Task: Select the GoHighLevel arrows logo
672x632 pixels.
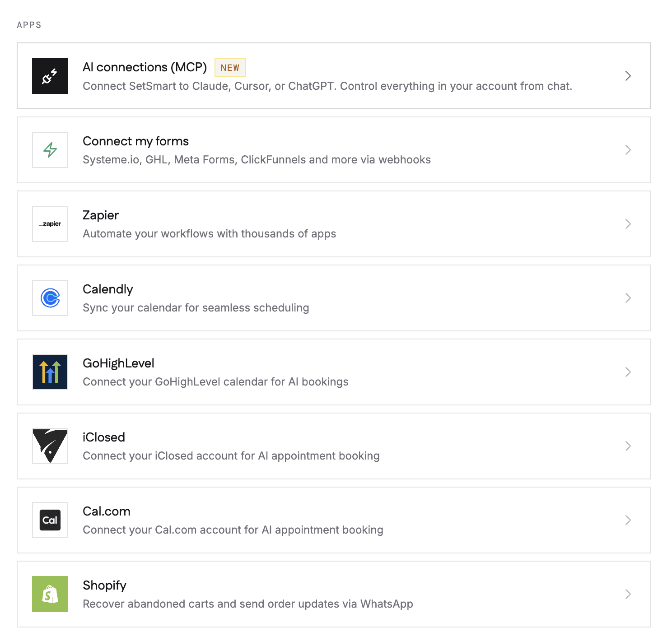Action: [50, 372]
